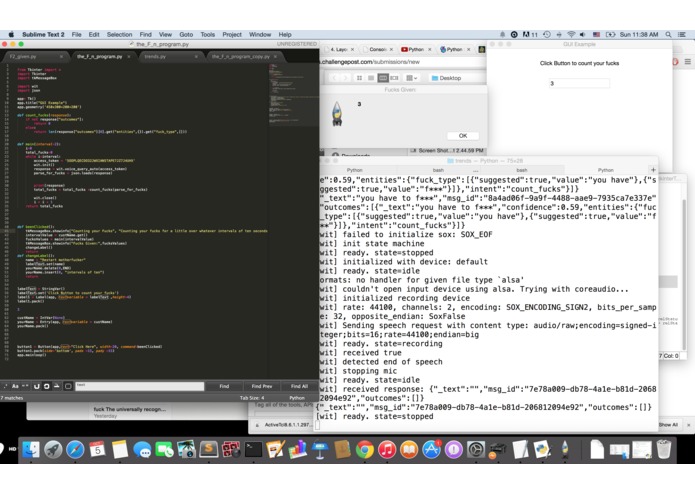This screenshot has height=494, width=695.
Task: Click the Find Prev button
Action: pyautogui.click(x=262, y=386)
